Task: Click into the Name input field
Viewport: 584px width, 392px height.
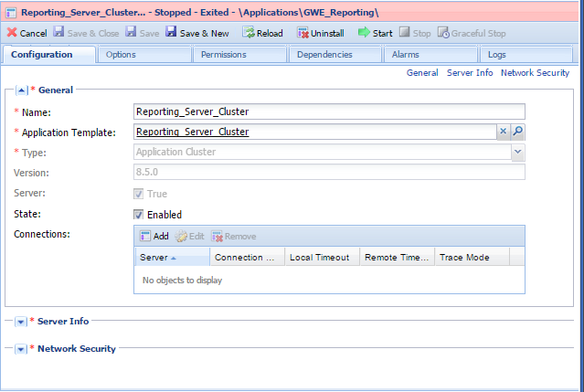Action: click(x=329, y=111)
